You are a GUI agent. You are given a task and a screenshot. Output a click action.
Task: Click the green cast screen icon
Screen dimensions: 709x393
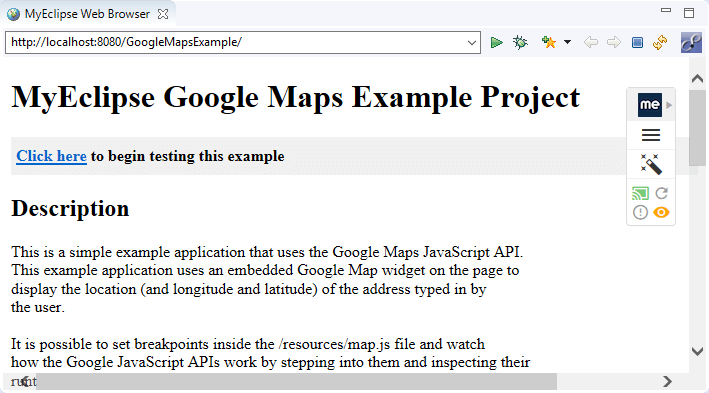(x=640, y=194)
